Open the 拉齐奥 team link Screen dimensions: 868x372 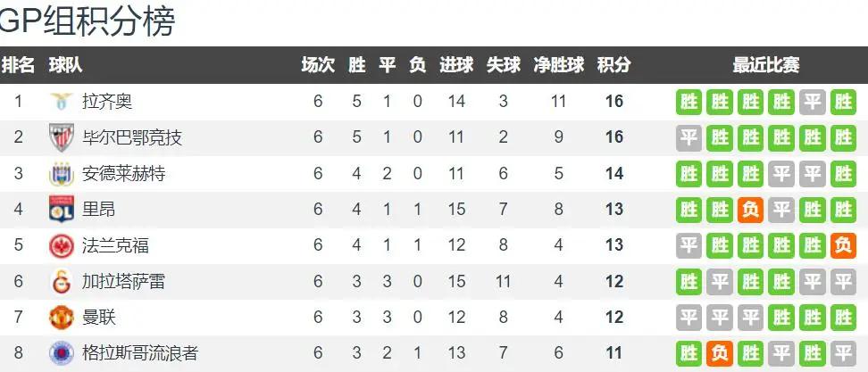click(107, 102)
